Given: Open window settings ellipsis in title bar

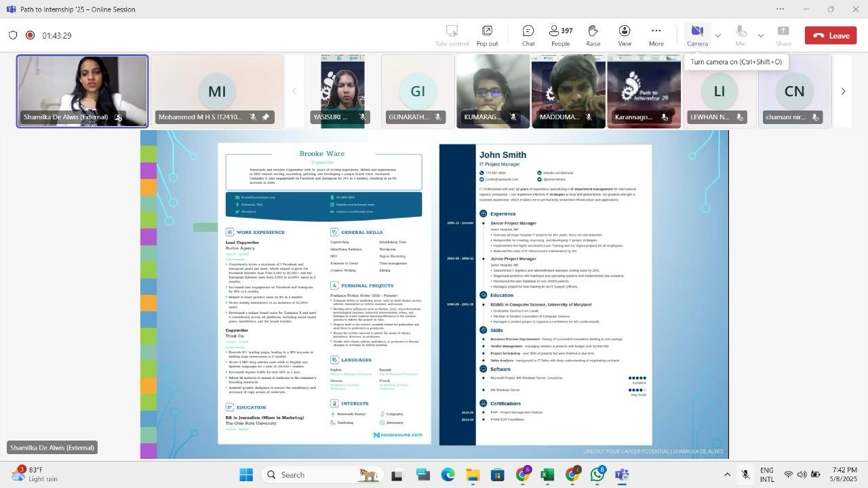Looking at the screenshot, I should pos(780,9).
